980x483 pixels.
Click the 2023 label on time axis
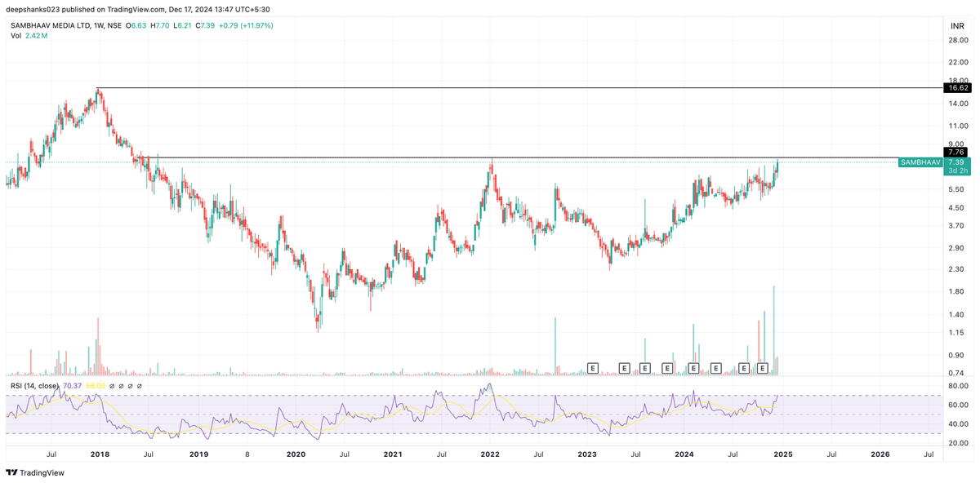click(x=587, y=454)
